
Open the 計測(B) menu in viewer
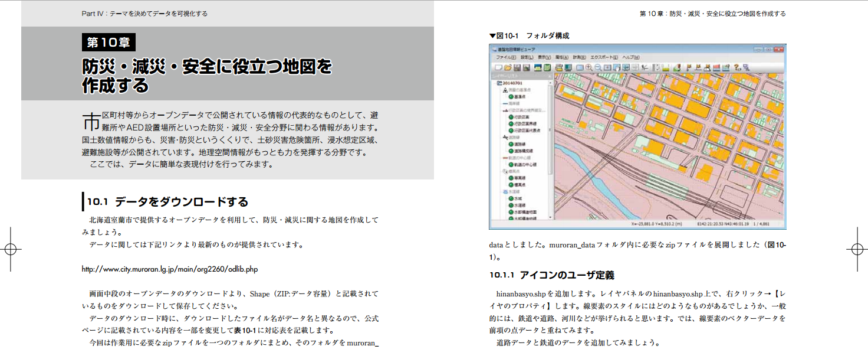(x=579, y=57)
